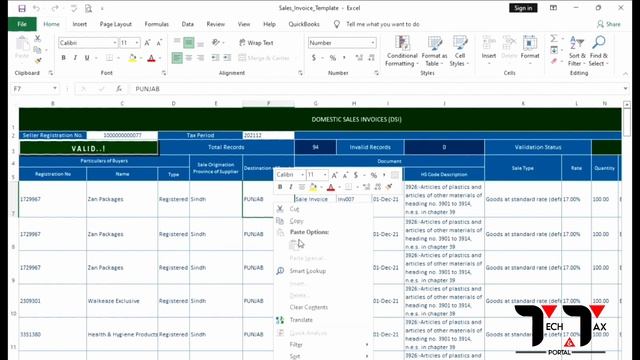Click mini toolbar Fill Color bucket
640x360 pixels.
[x=313, y=187]
